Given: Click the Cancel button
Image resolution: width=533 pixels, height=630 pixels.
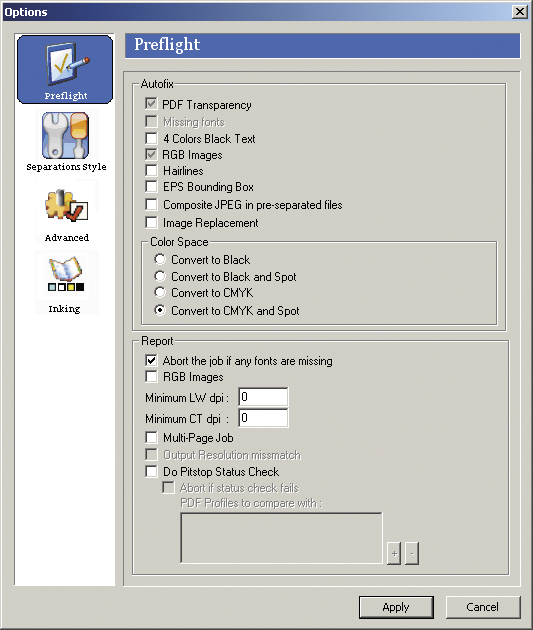Looking at the screenshot, I should point(483,607).
